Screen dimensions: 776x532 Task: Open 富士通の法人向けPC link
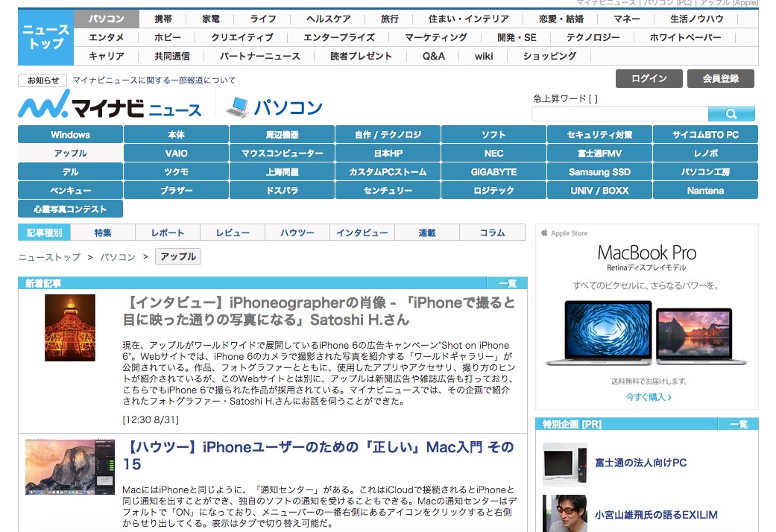(641, 463)
